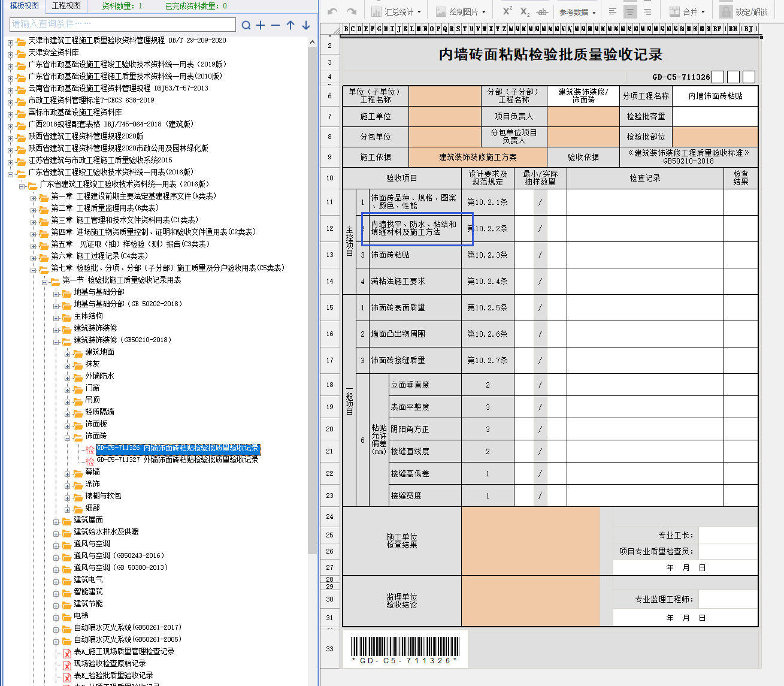Apply subscript formatting X₂
The width and height of the screenshot is (784, 686).
pos(525,11)
